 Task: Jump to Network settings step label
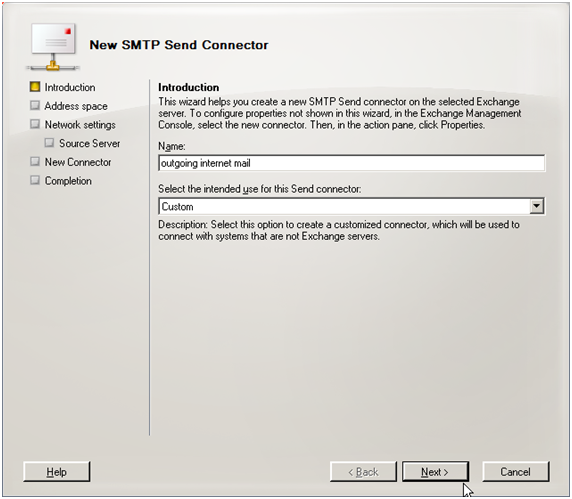80,125
